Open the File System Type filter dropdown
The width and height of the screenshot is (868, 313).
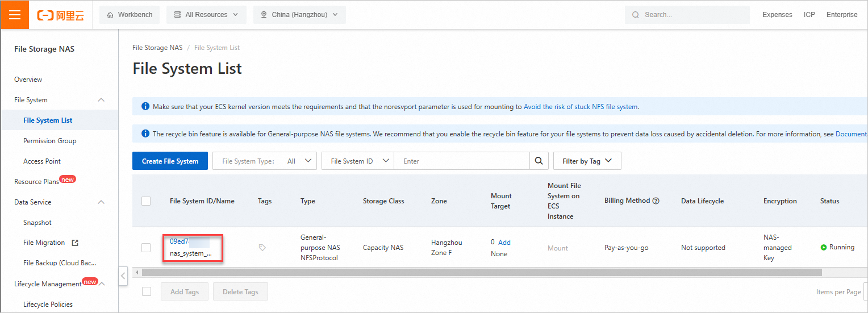[265, 161]
